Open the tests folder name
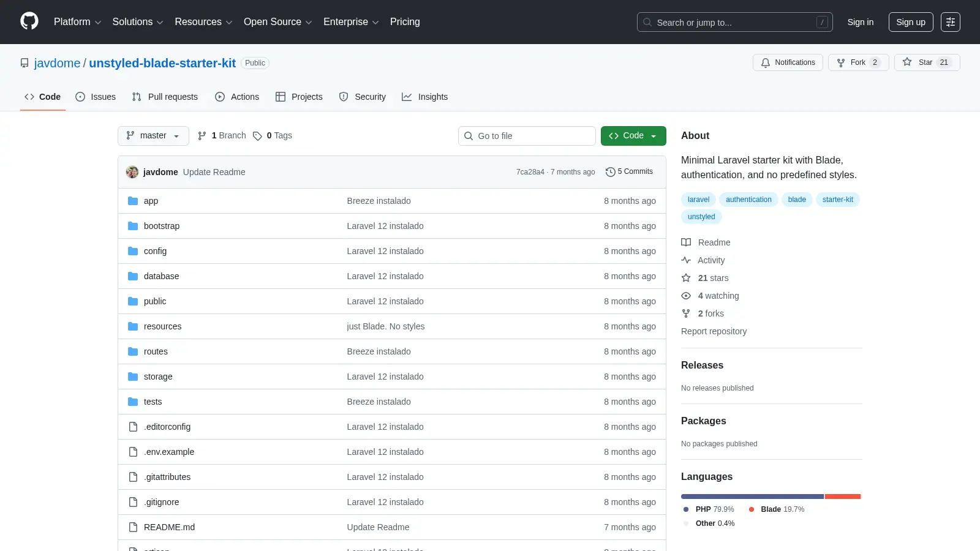Screen dimensions: 980x551 (153, 402)
